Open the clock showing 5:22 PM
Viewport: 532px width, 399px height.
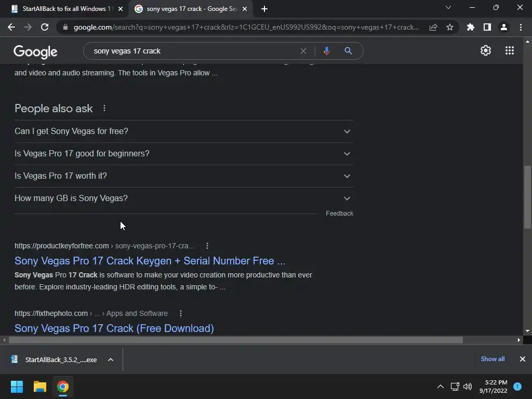click(x=494, y=387)
